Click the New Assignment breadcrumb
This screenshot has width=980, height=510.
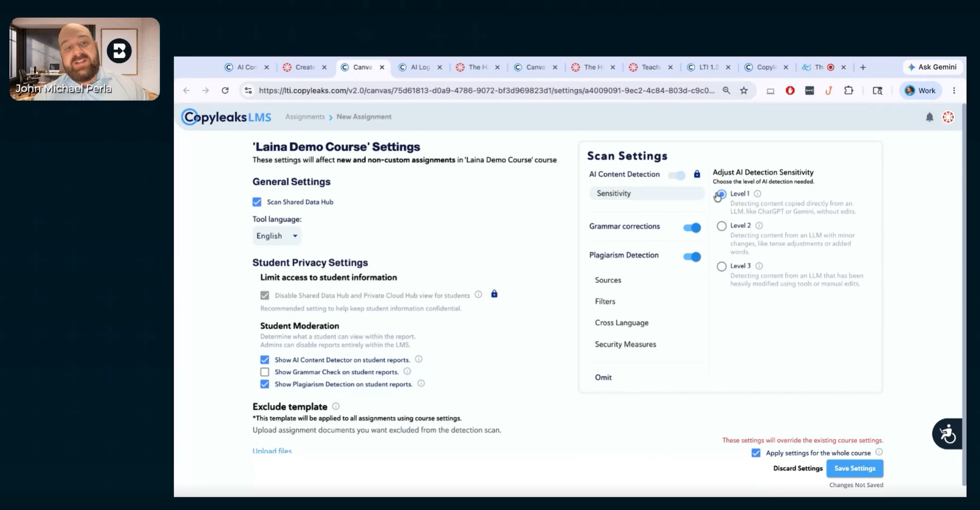364,117
